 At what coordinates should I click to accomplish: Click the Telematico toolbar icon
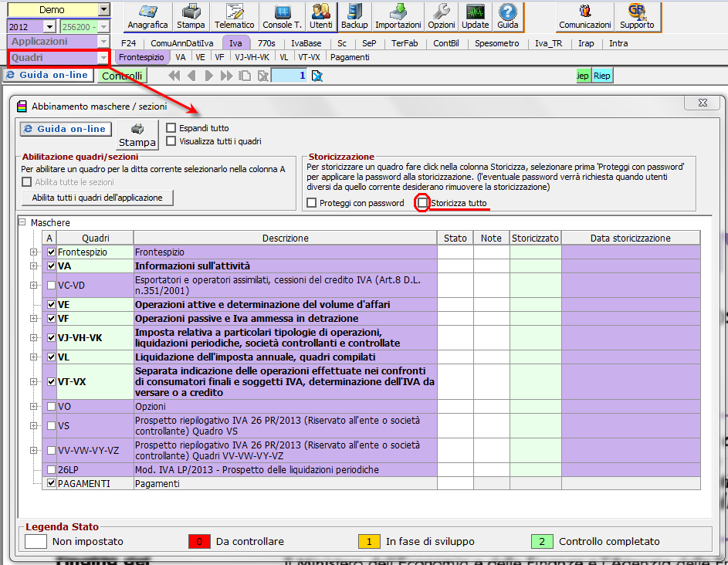235,16
